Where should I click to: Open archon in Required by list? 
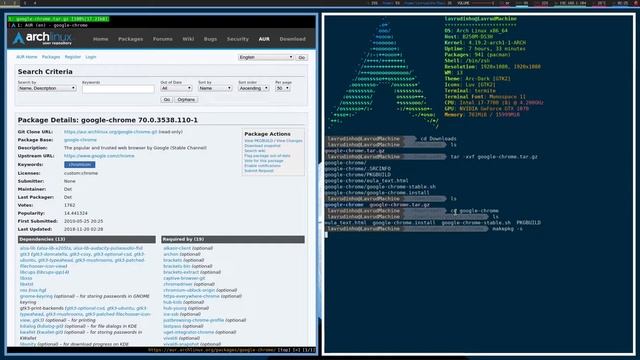click(x=171, y=254)
